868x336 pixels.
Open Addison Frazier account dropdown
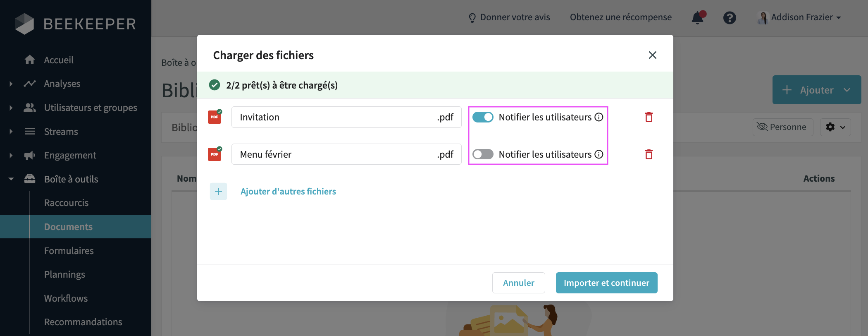tap(800, 17)
